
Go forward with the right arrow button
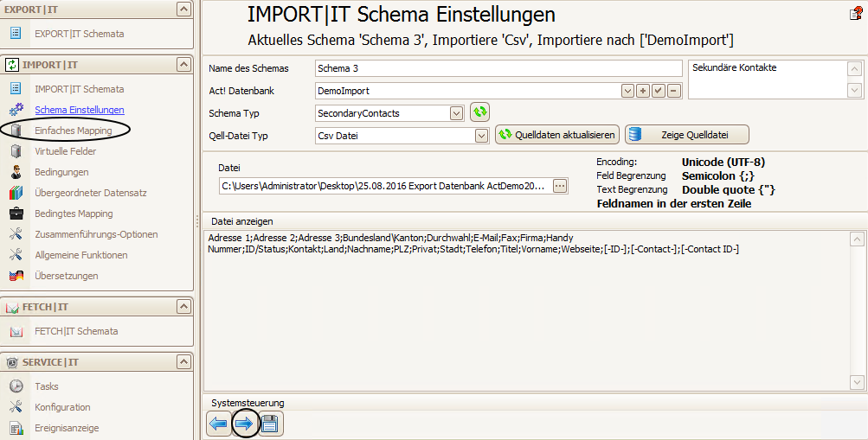(x=244, y=424)
